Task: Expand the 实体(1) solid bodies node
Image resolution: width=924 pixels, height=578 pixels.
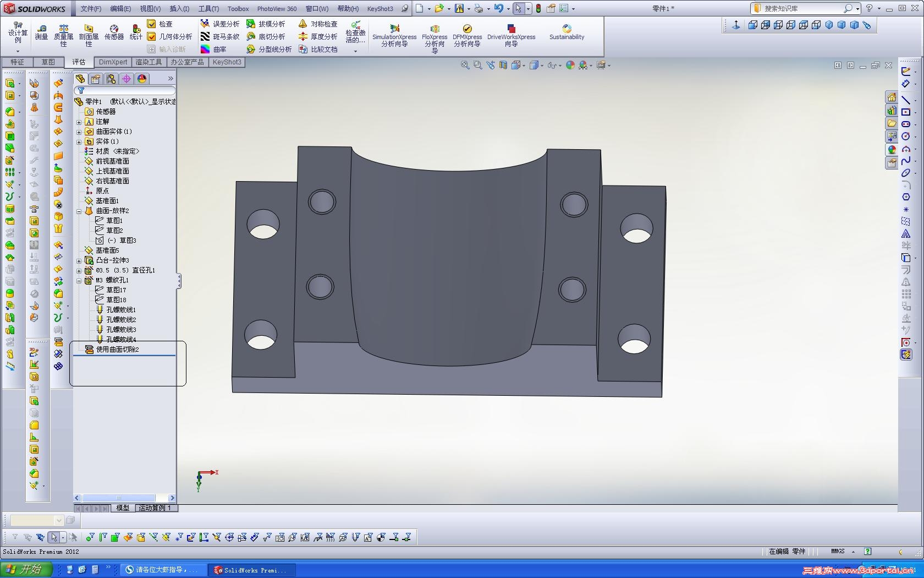Action: point(79,141)
